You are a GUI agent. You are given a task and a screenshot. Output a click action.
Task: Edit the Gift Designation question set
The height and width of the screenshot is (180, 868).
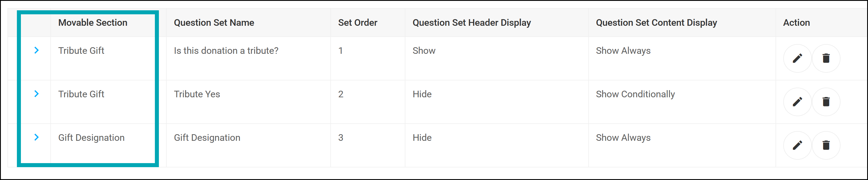tap(797, 145)
